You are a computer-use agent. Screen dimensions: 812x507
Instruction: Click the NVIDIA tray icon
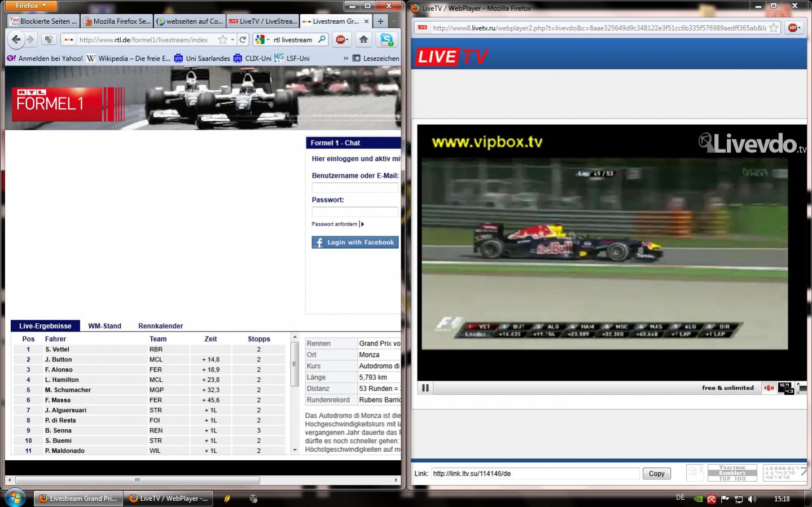(x=698, y=499)
